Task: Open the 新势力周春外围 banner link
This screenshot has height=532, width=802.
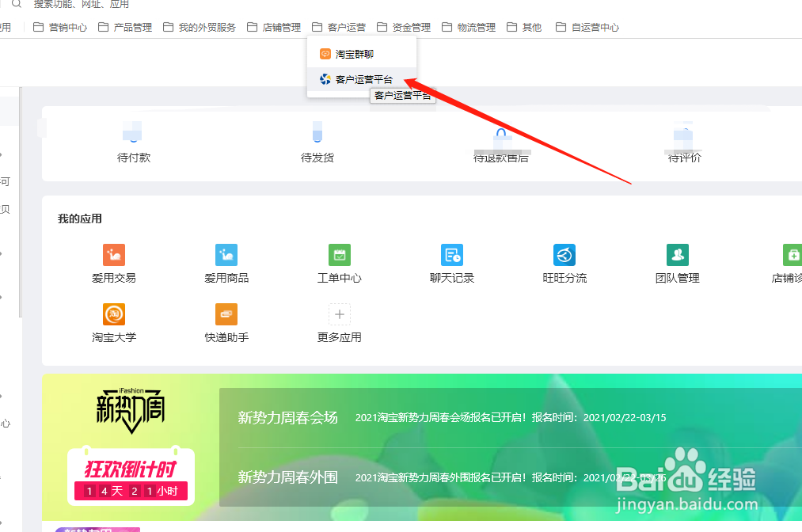Action: click(x=288, y=477)
